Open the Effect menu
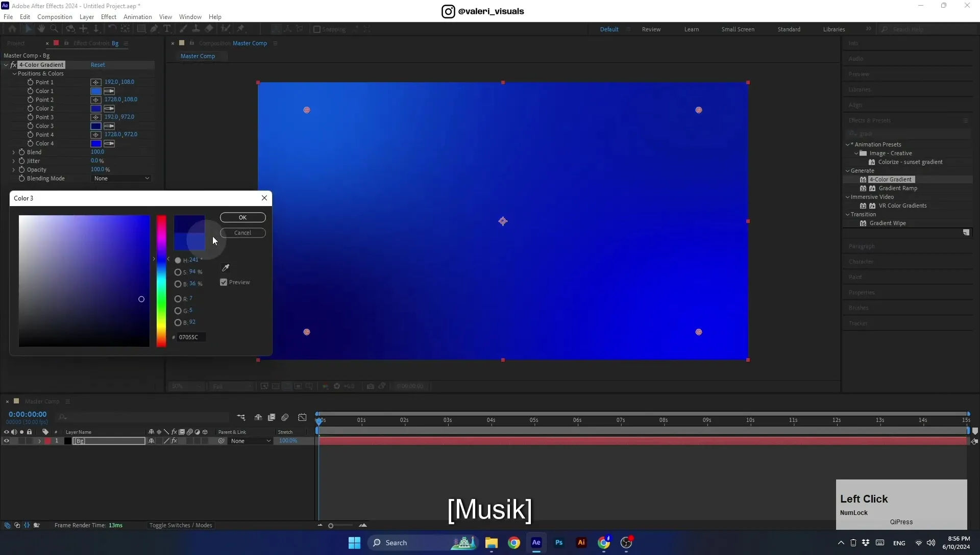 (109, 17)
